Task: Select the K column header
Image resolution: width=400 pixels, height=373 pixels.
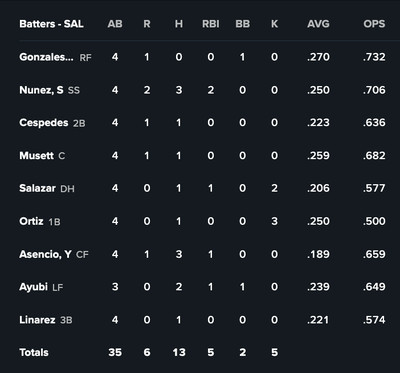Action: pyautogui.click(x=274, y=24)
